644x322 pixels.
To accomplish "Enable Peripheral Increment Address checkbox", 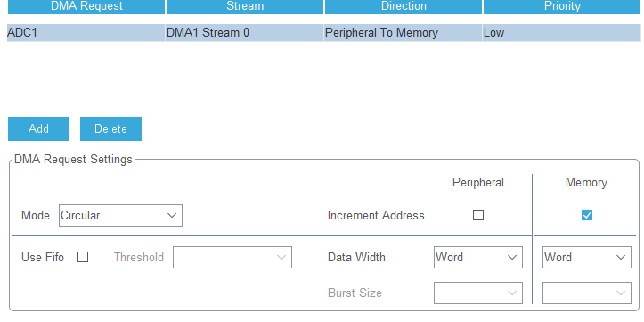I will click(x=478, y=215).
